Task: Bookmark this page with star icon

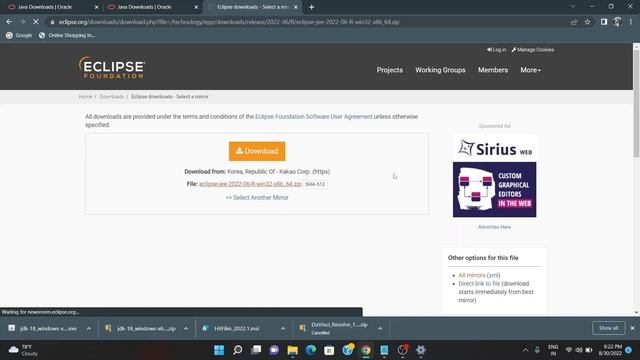Action: (587, 22)
